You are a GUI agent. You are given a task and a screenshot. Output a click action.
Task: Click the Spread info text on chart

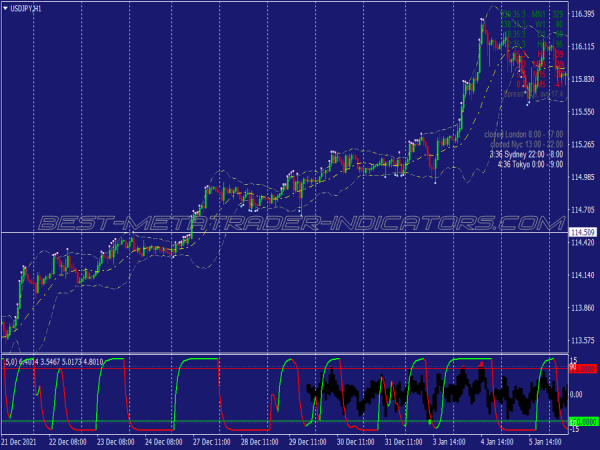(535, 95)
